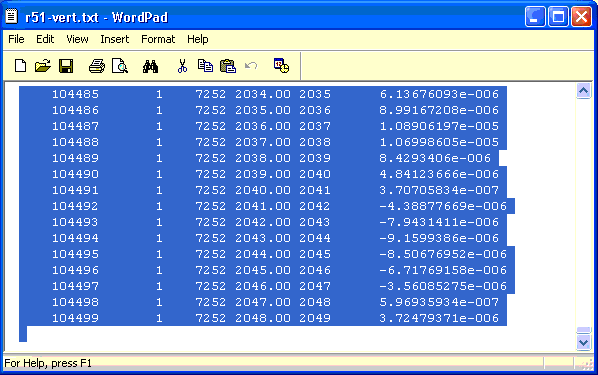Image resolution: width=598 pixels, height=375 pixels.
Task: Click the value -9.1599386e-006
Action: pyautogui.click(x=439, y=238)
